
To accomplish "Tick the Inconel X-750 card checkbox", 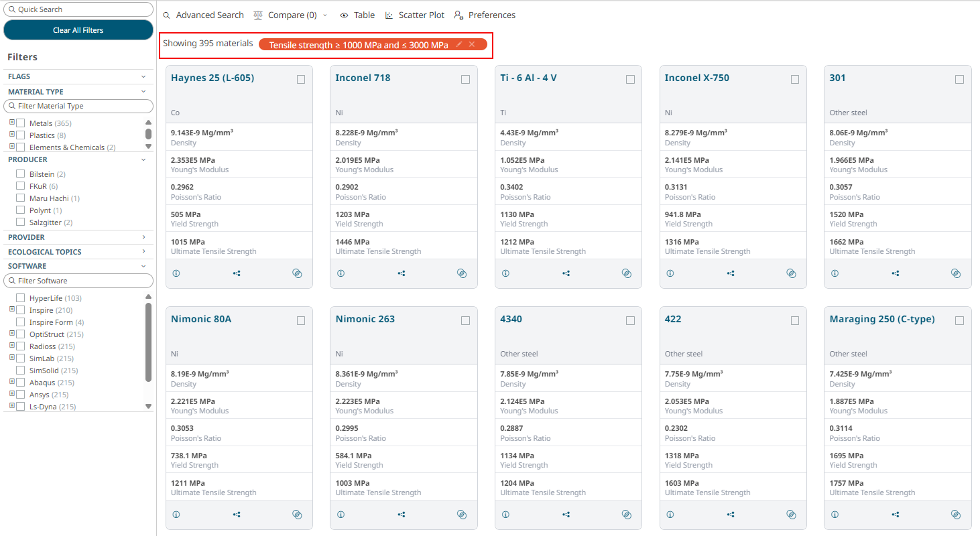I will click(795, 79).
